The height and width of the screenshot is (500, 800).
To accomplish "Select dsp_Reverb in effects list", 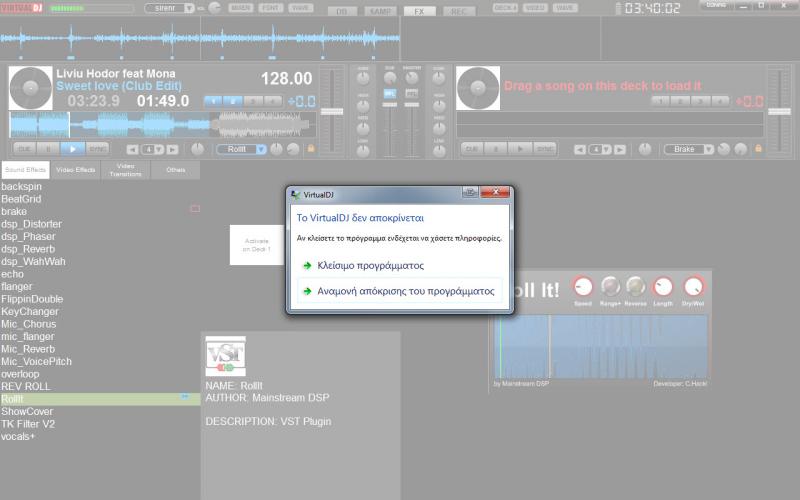I will coord(28,249).
